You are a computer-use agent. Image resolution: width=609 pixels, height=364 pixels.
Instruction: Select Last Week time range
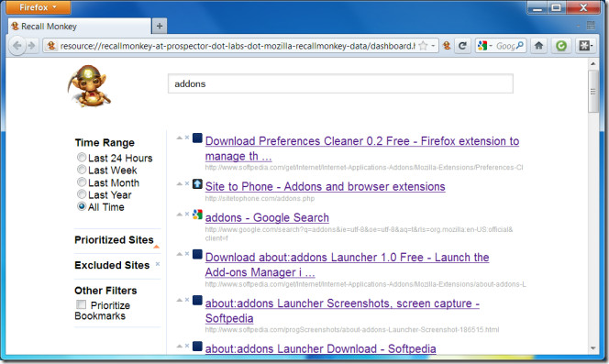click(x=82, y=170)
